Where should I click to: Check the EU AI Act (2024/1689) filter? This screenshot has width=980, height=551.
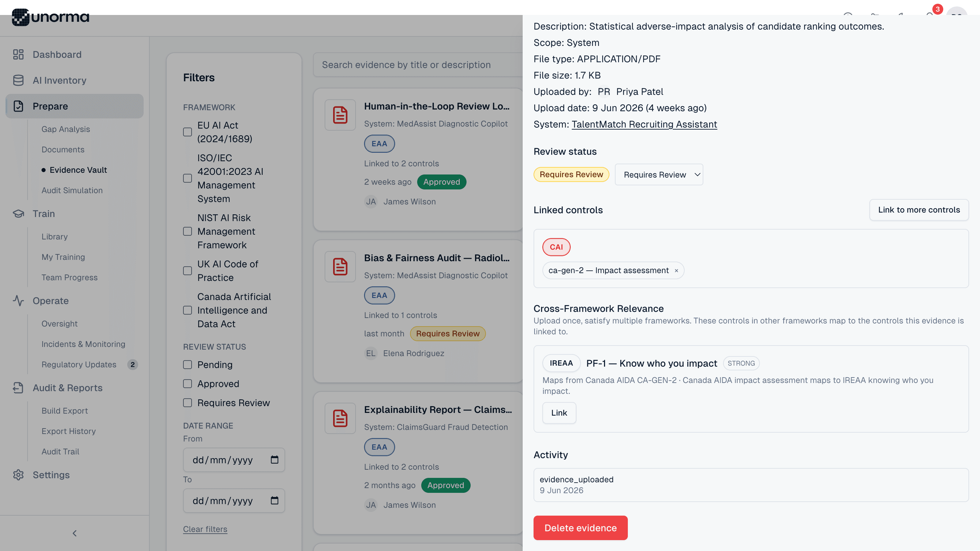(187, 132)
